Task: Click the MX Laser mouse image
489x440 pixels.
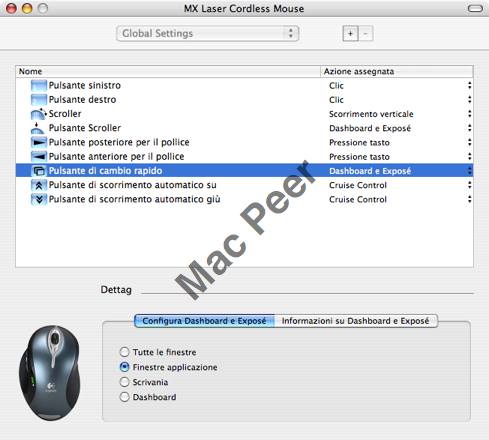Action: tap(50, 373)
